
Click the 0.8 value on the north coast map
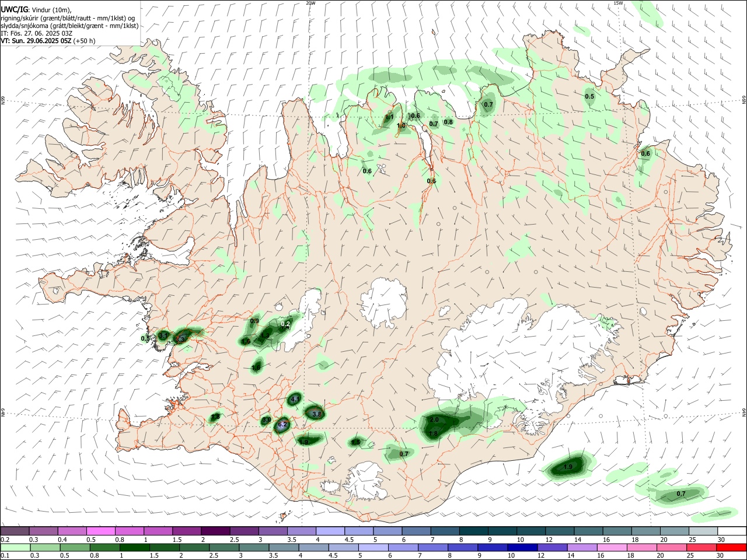(448, 122)
